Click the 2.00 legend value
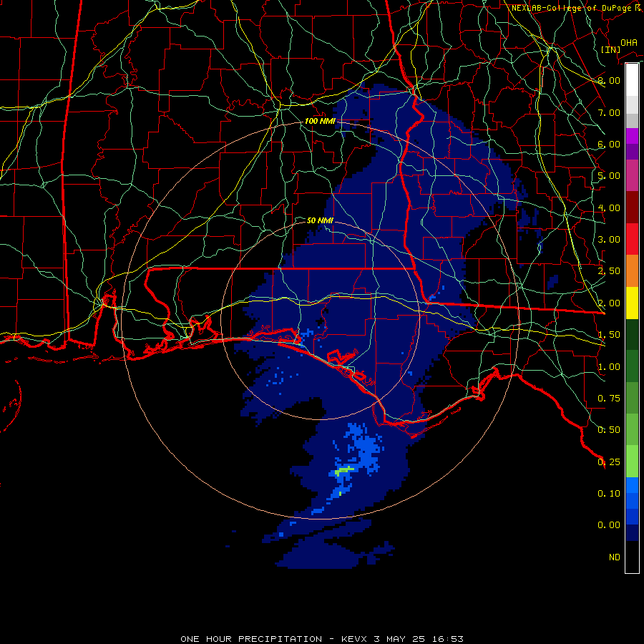The height and width of the screenshot is (644, 644). pyautogui.click(x=609, y=303)
